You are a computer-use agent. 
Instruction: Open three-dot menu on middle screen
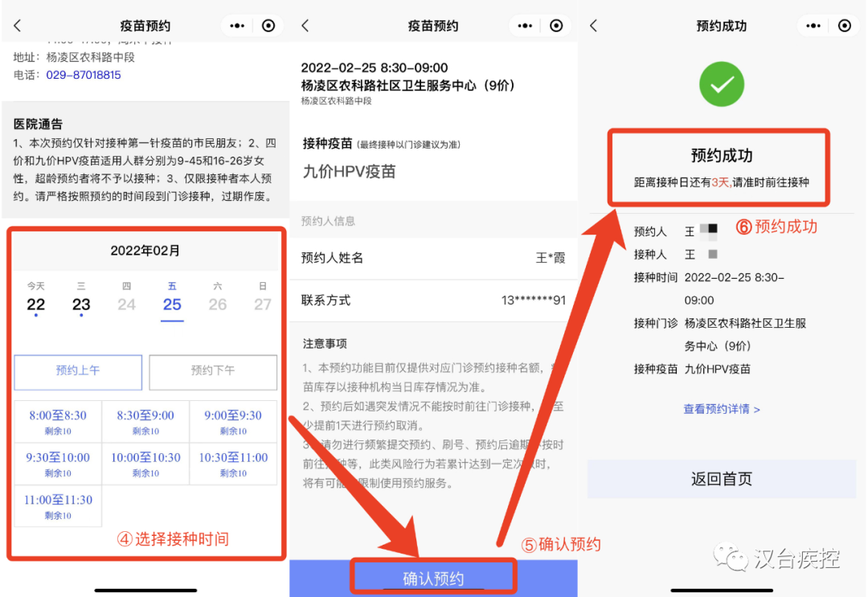click(x=526, y=26)
